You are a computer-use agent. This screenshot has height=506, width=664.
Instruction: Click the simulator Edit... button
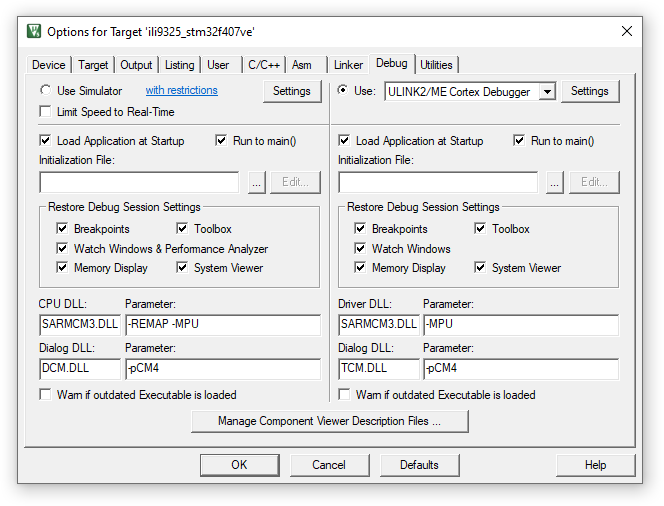295,182
